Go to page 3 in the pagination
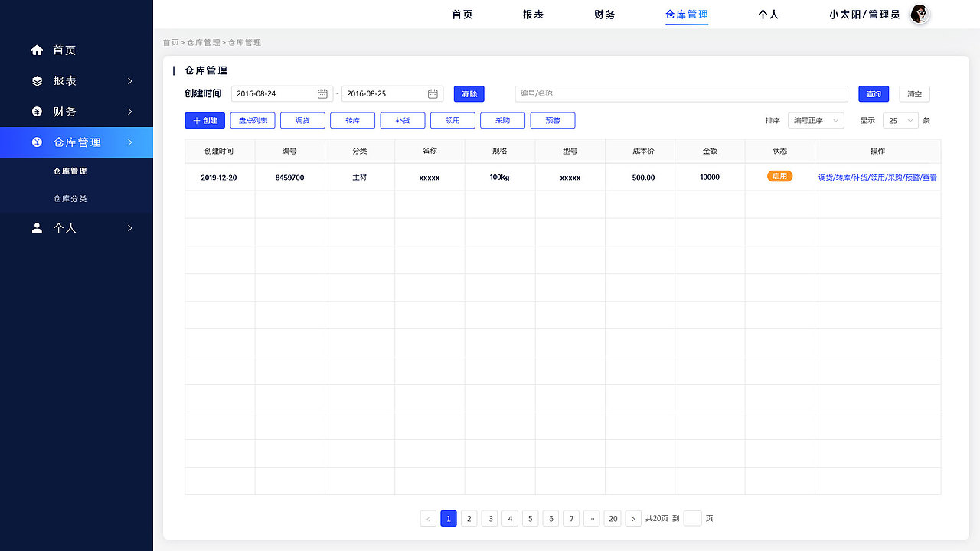980x551 pixels. coord(490,518)
